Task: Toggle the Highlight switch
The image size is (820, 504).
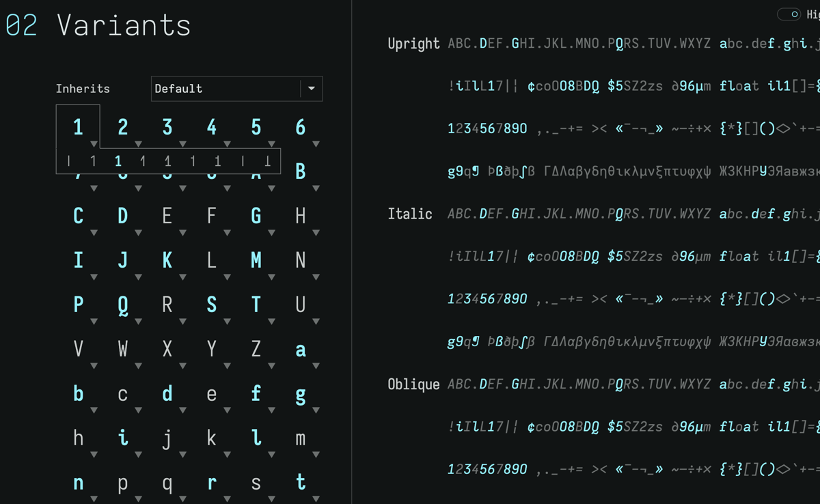Action: (789, 14)
